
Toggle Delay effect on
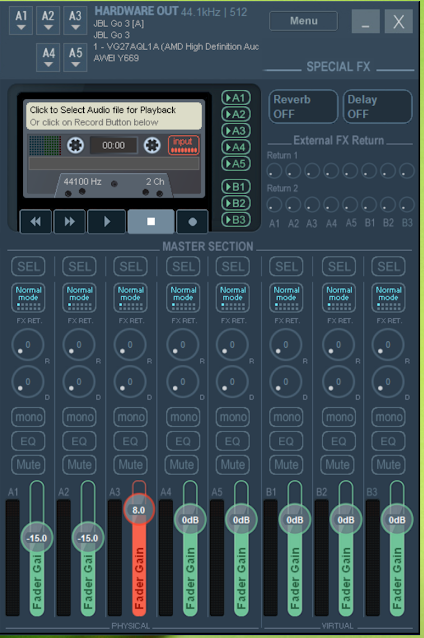[378, 107]
